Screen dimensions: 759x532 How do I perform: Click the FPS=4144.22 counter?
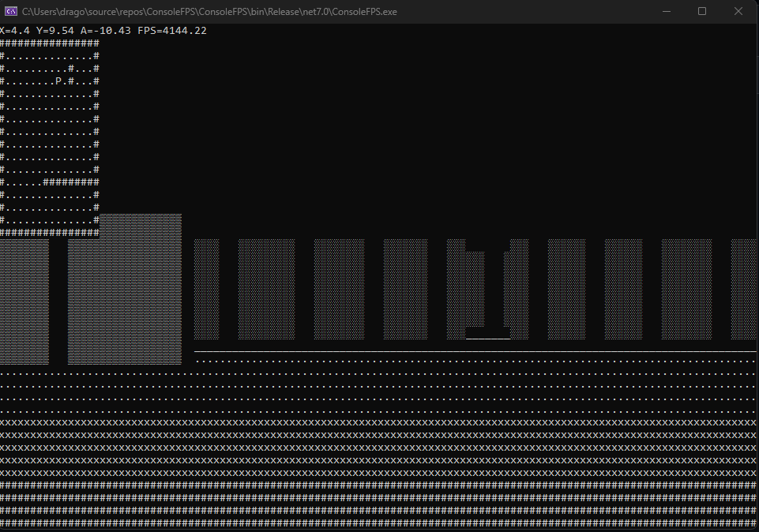click(172, 31)
